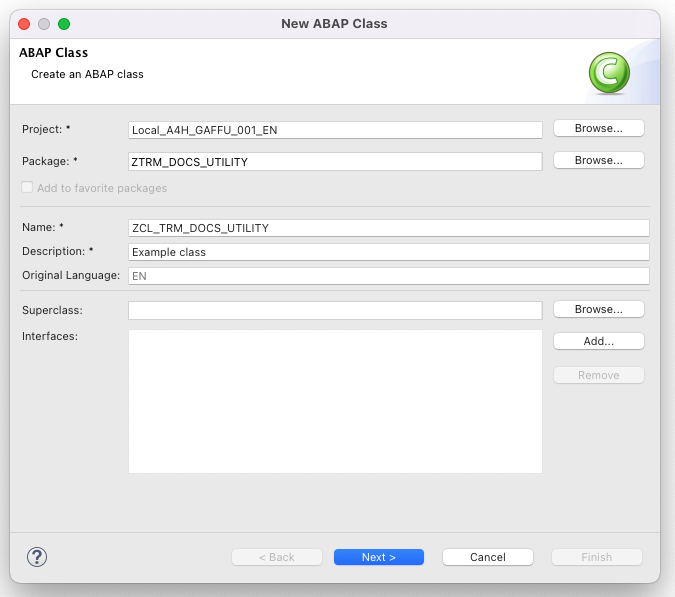
Task: Click the empty Superclass field
Action: click(335, 310)
